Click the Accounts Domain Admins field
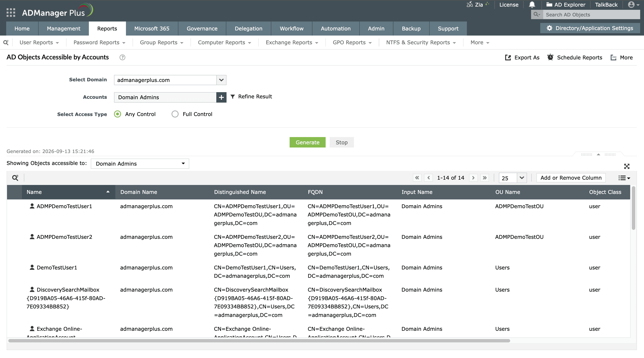Screen dimensions: 644x358 click(x=165, y=97)
